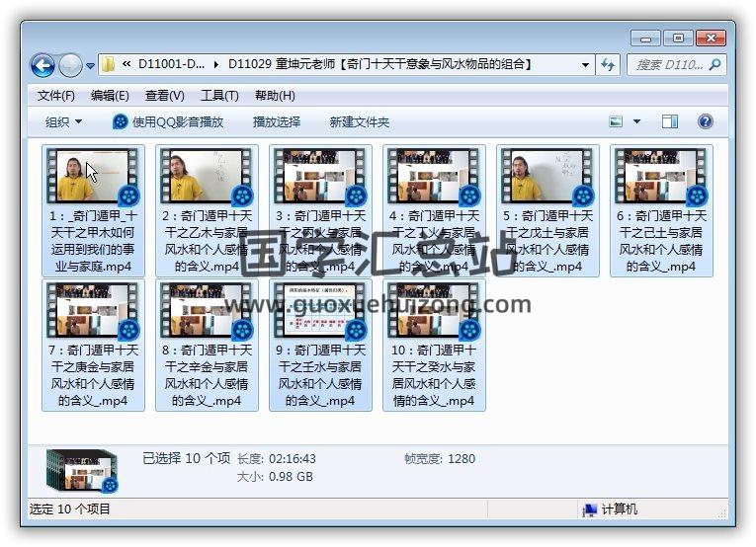Click the Back navigation arrow

tap(42, 65)
